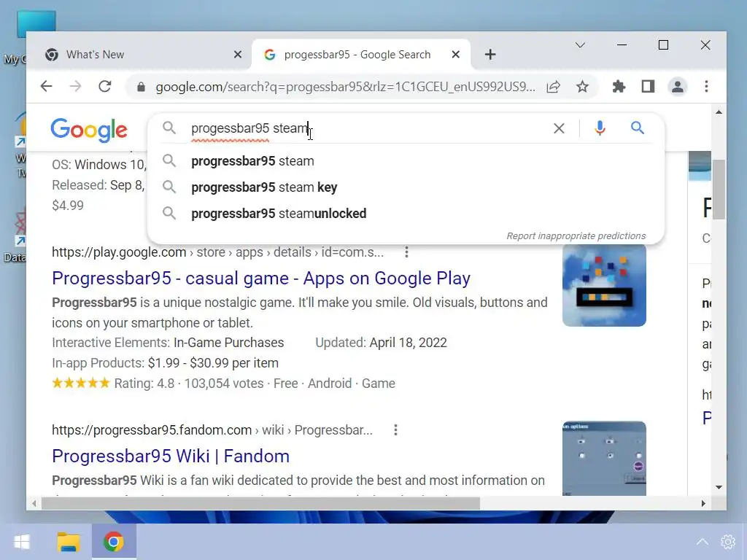The height and width of the screenshot is (560, 747).
Task: Open Chrome three-dot menu
Action: click(706, 87)
